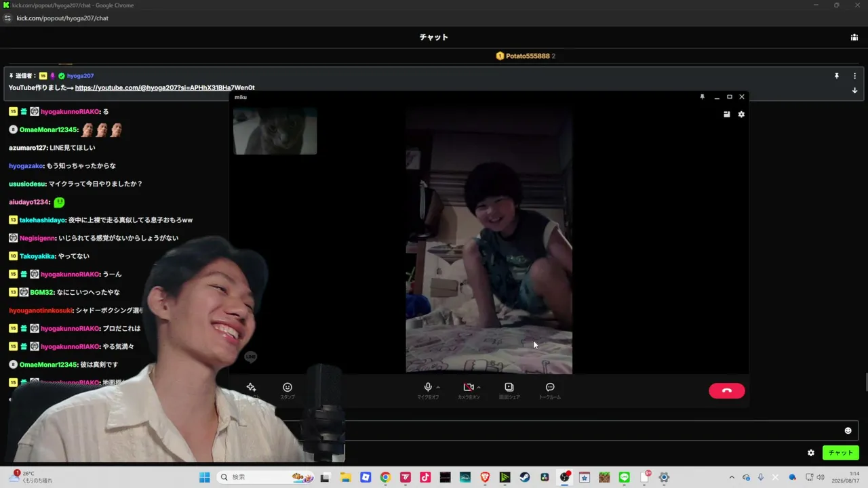Show hidden system tray icons
This screenshot has width=868, height=488.
[x=732, y=477]
